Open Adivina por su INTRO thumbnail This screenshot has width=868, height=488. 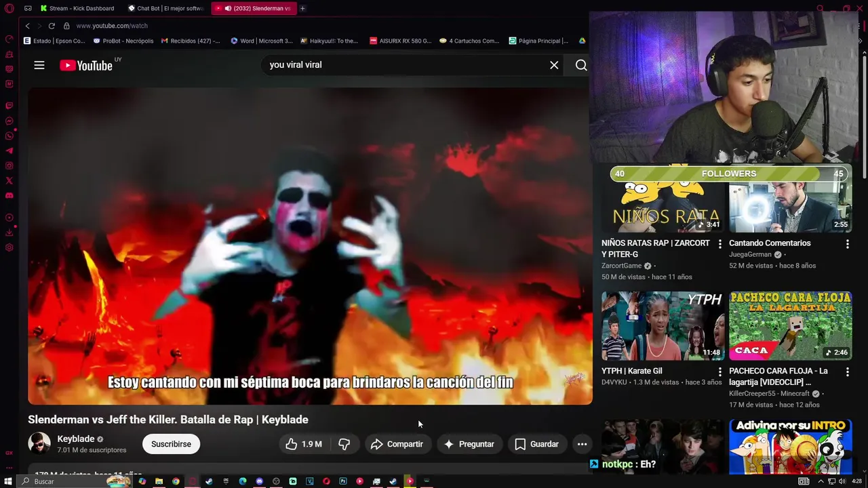[790, 447]
